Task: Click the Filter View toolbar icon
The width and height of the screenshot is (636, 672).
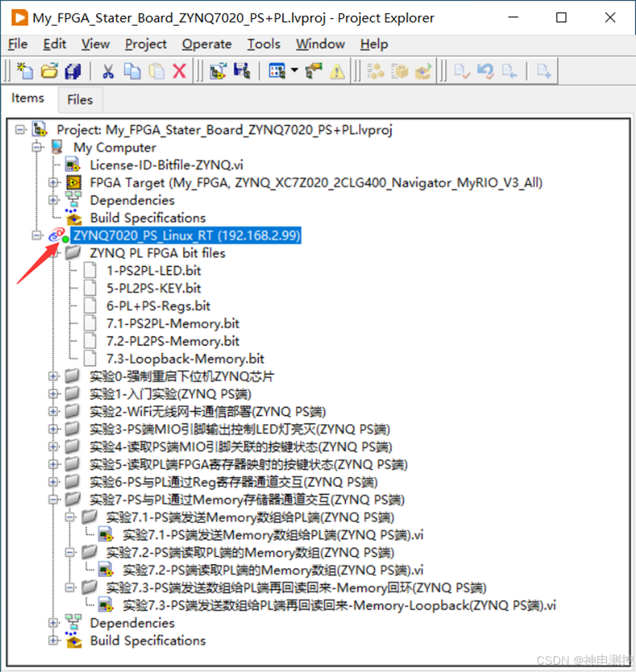Action: 277,71
